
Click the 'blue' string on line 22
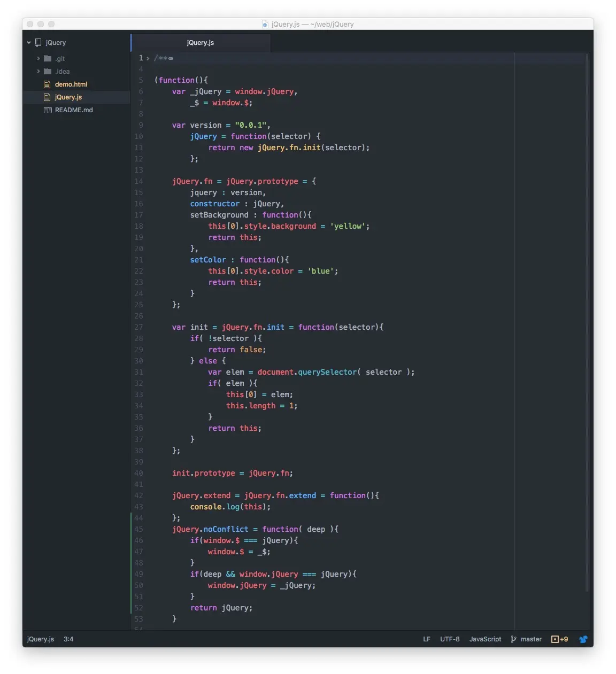click(321, 272)
